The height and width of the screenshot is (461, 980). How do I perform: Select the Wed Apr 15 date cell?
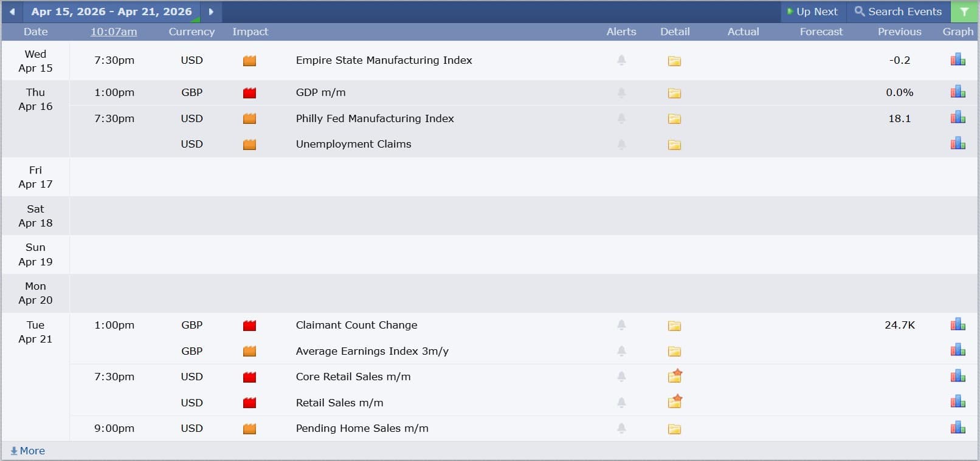[x=35, y=61]
